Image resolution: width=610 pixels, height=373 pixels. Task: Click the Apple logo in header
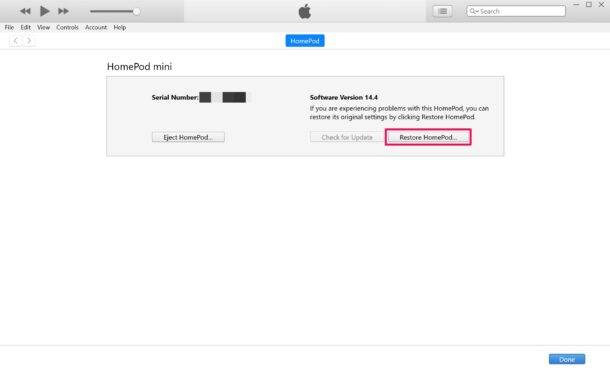click(305, 11)
